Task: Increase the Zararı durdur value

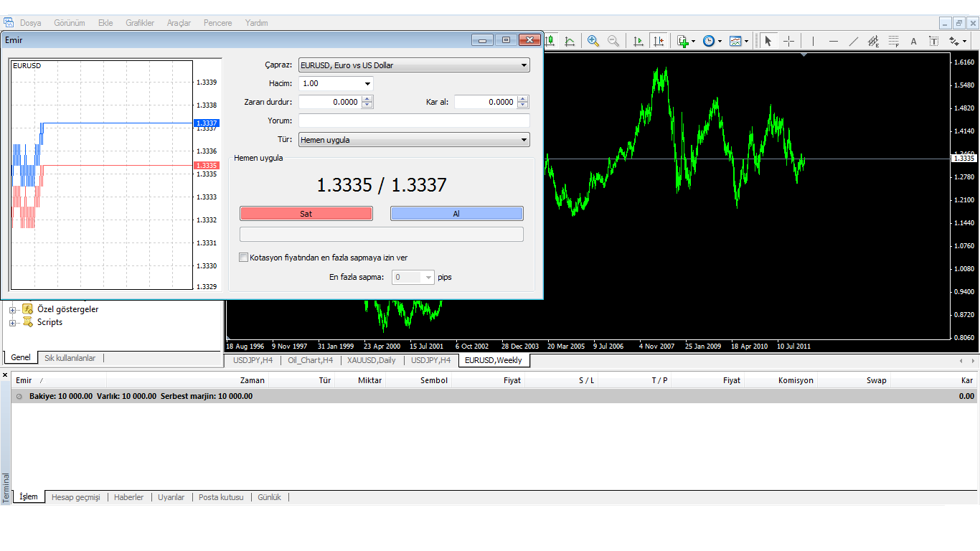Action: coord(367,99)
